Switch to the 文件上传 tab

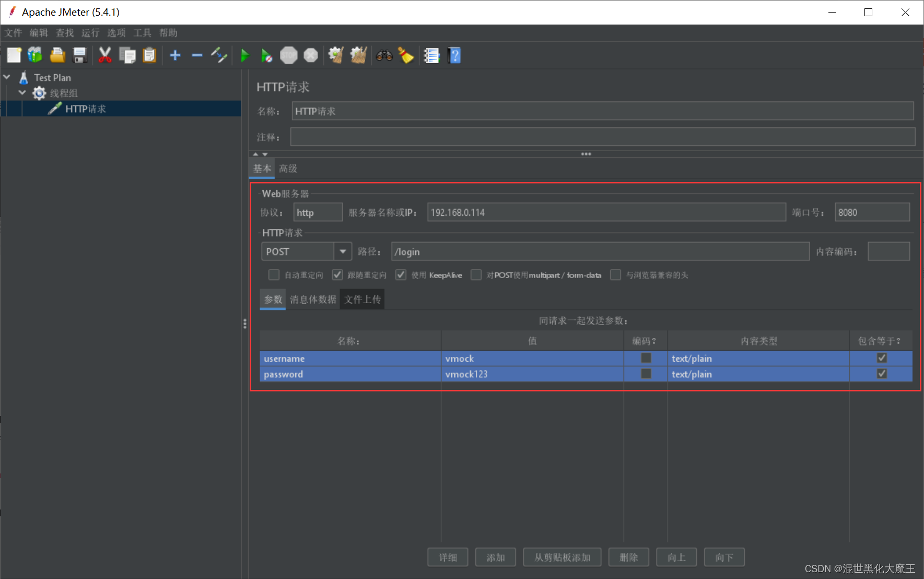[x=362, y=299]
